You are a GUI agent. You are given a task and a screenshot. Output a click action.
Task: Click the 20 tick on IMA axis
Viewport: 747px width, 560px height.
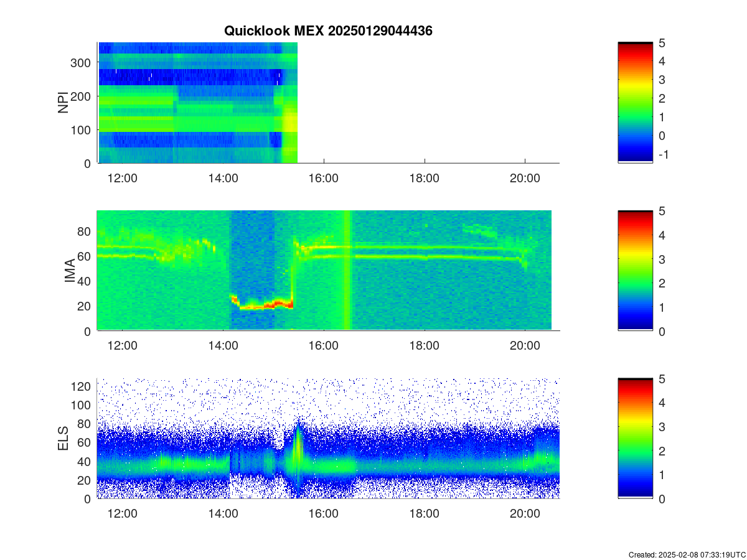pos(85,306)
